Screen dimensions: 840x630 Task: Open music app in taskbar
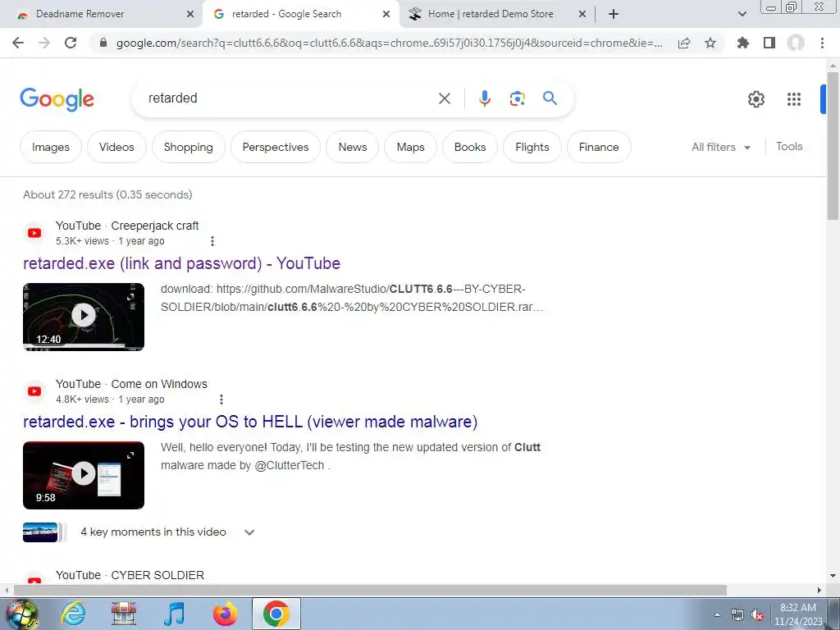pos(175,614)
